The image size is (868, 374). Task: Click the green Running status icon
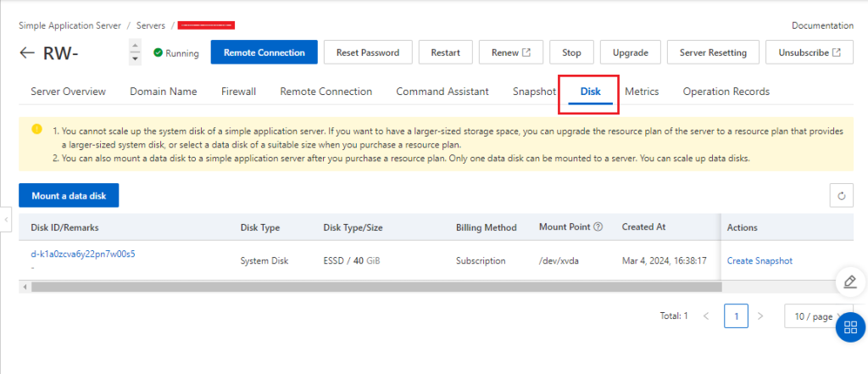[158, 53]
